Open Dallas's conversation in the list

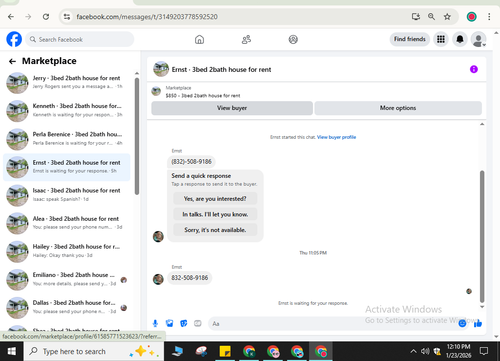(x=66, y=307)
